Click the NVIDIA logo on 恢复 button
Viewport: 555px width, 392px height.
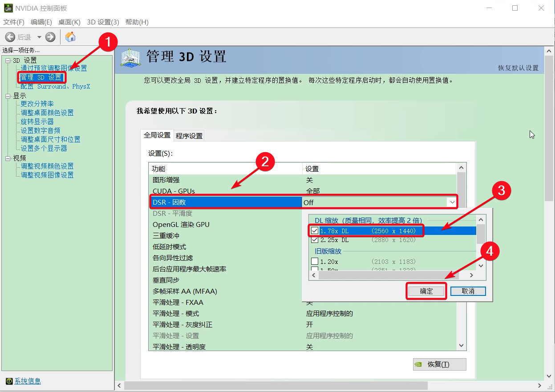pos(418,364)
